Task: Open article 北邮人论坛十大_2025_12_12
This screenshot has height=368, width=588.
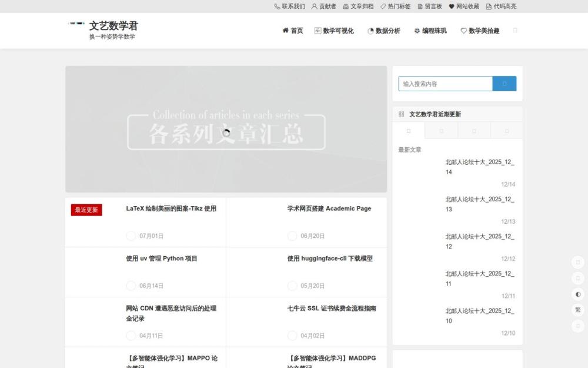Action: pos(480,241)
